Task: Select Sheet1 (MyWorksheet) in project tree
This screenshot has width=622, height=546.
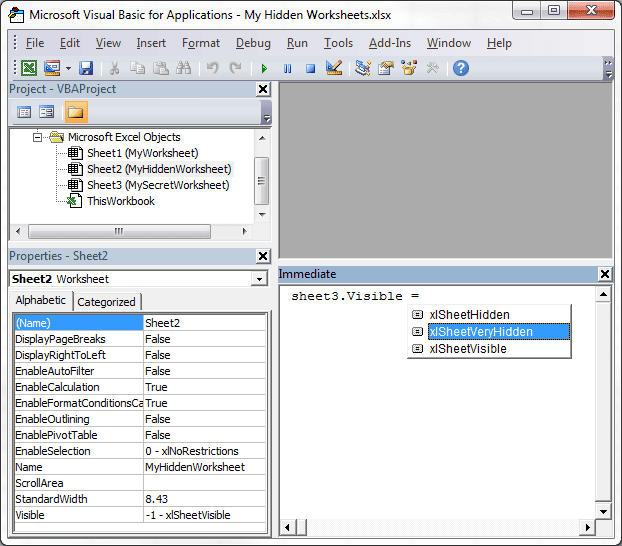Action: click(142, 153)
